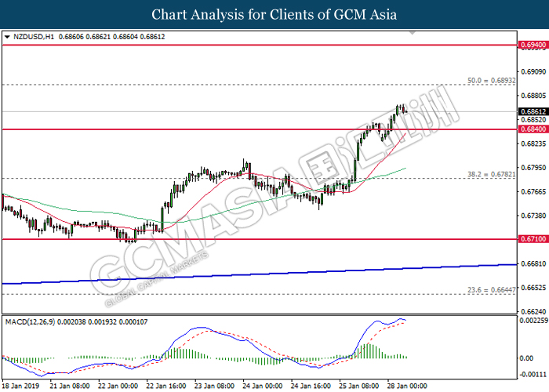
Task: Click the 21 Jan 08:00 time label
Action: point(70,386)
